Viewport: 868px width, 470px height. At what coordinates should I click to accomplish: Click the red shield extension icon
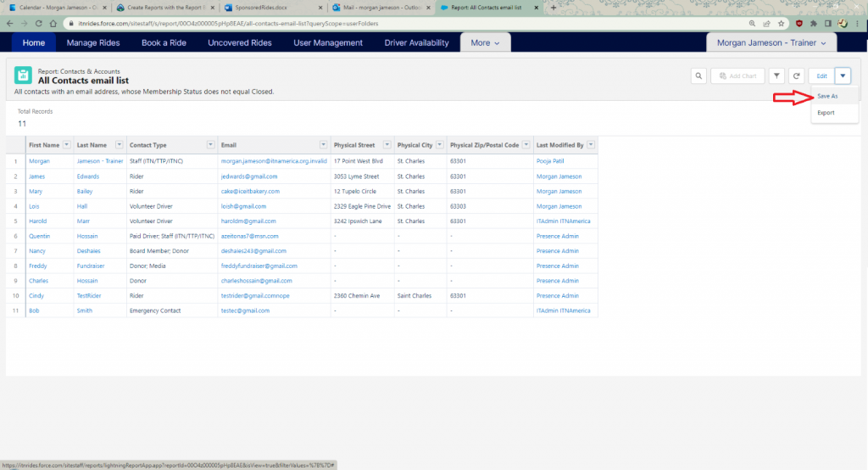[798, 24]
